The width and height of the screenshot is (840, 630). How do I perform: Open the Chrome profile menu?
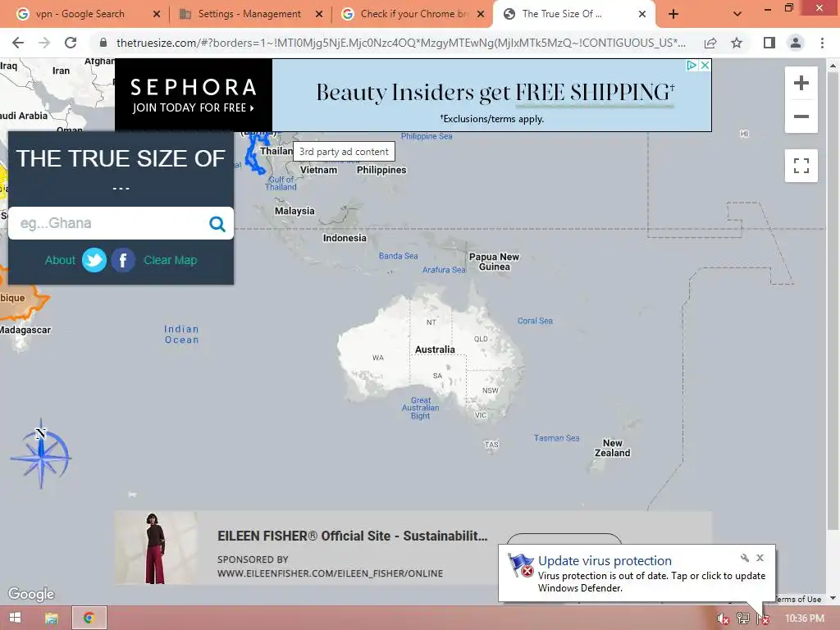796,43
